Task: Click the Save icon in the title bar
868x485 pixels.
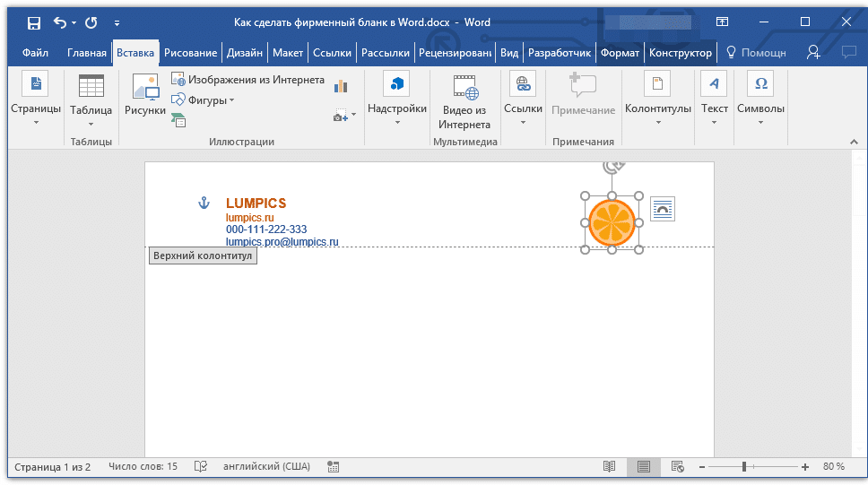Action: [x=33, y=22]
